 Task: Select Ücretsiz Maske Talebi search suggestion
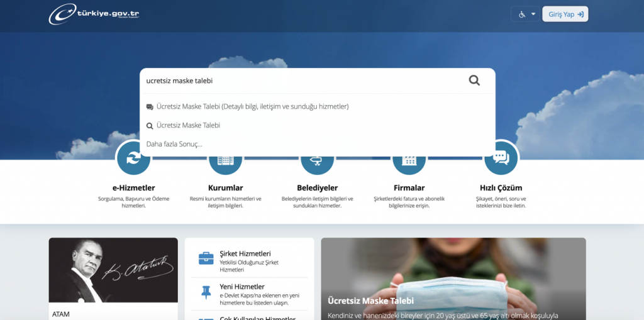tap(188, 126)
